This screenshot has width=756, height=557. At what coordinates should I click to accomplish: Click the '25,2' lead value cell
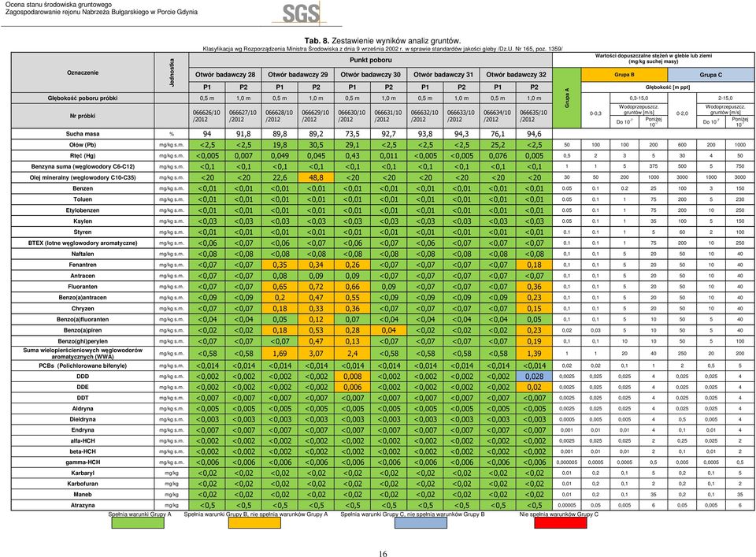click(x=498, y=145)
